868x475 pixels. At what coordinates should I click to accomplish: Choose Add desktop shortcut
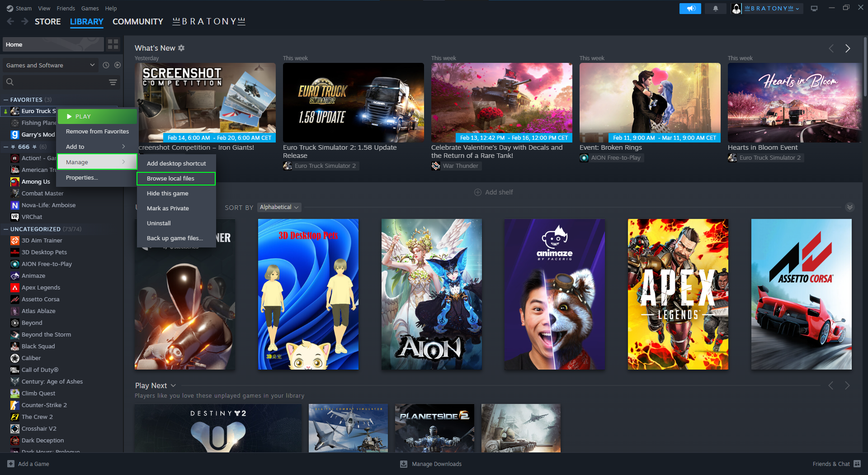pyautogui.click(x=176, y=163)
